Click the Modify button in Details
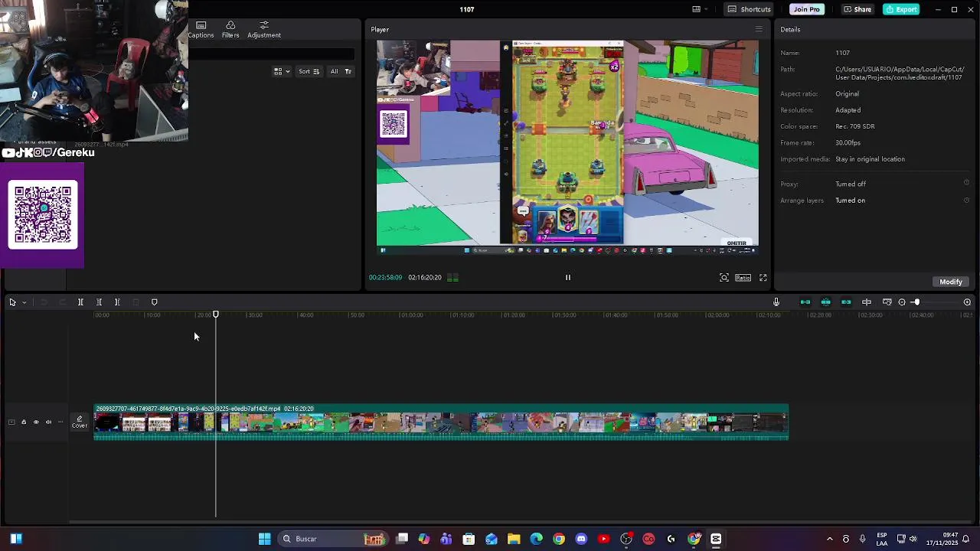This screenshot has width=980, height=551. 951,282
